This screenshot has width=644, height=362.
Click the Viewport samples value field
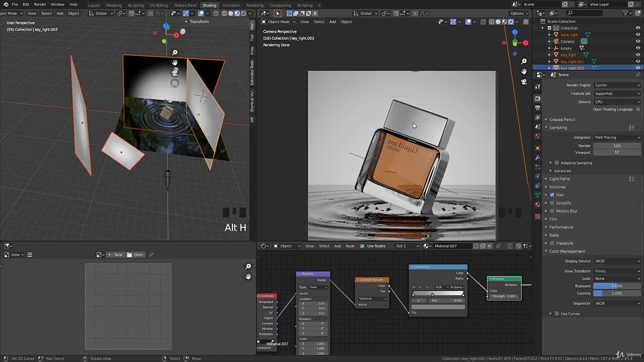[617, 152]
